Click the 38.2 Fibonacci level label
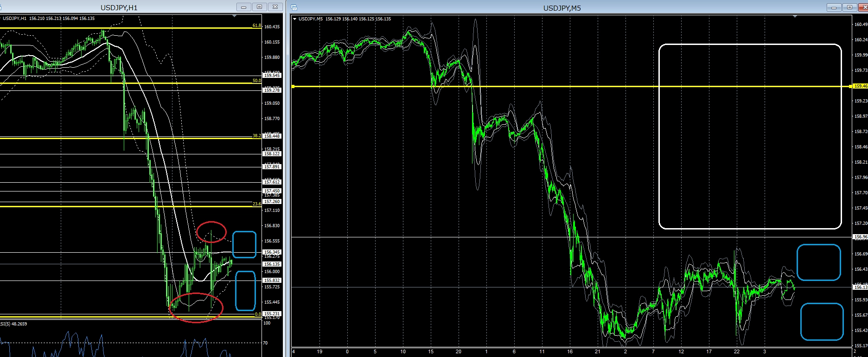The width and height of the screenshot is (868, 357). [257, 136]
